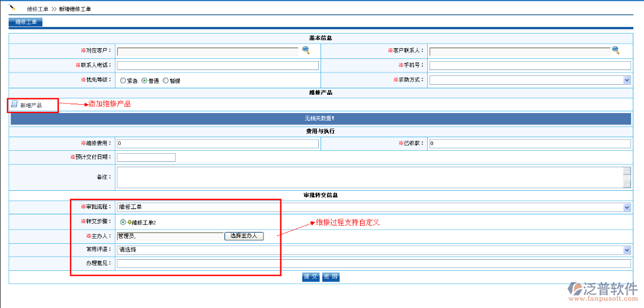Click 维修工单 in the breadcrumb
The image size is (644, 308).
37,9
